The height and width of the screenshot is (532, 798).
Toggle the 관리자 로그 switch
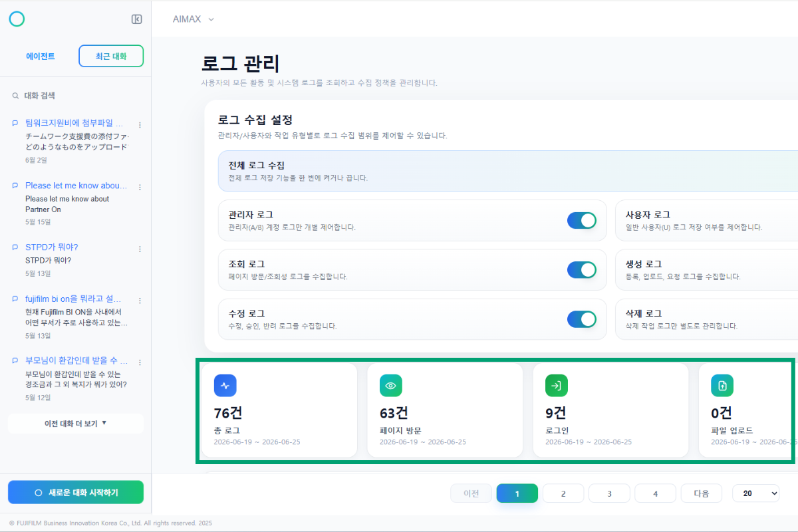coord(582,220)
